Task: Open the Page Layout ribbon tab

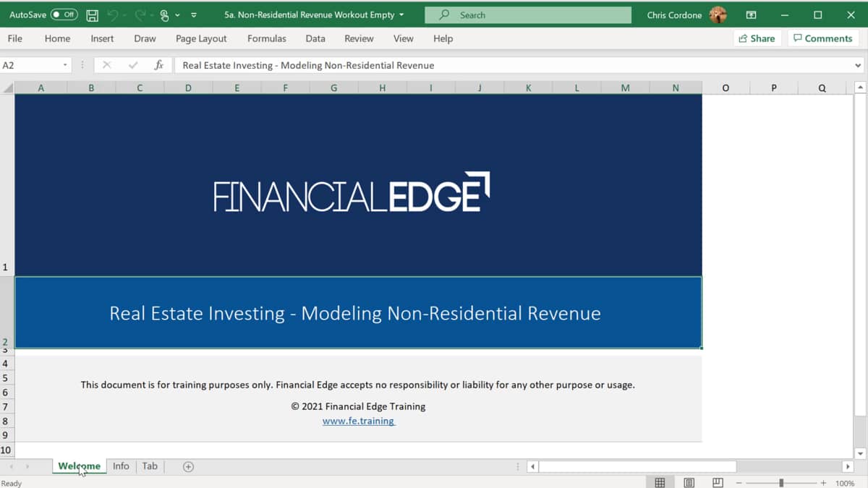Action: pos(201,38)
